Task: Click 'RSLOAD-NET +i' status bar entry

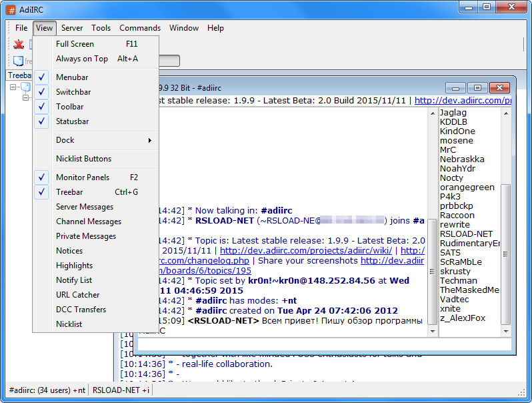Action: (x=121, y=390)
